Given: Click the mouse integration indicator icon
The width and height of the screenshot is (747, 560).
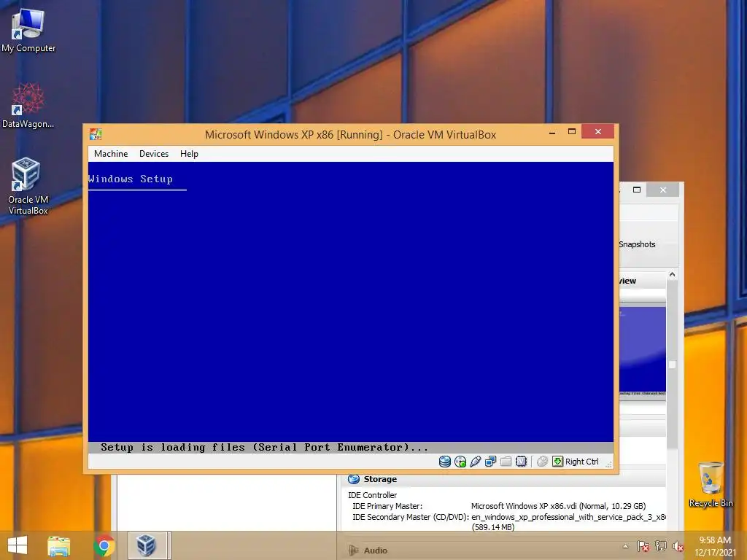Looking at the screenshot, I should click(542, 462).
